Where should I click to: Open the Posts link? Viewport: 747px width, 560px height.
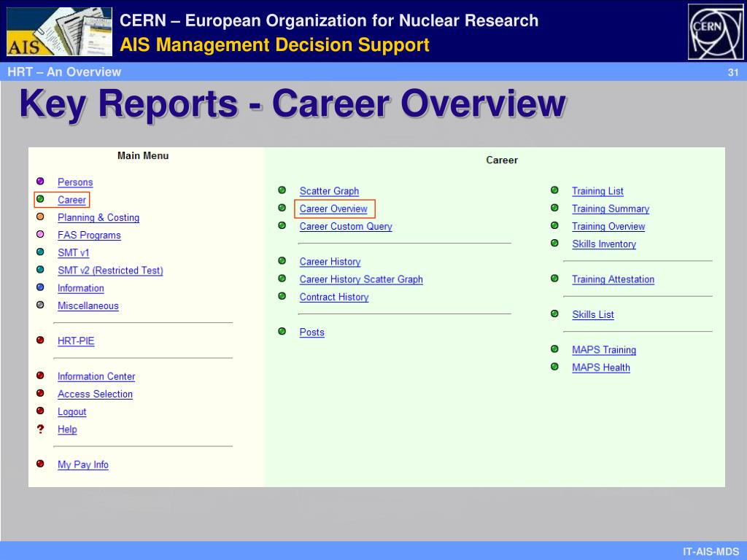pyautogui.click(x=312, y=332)
